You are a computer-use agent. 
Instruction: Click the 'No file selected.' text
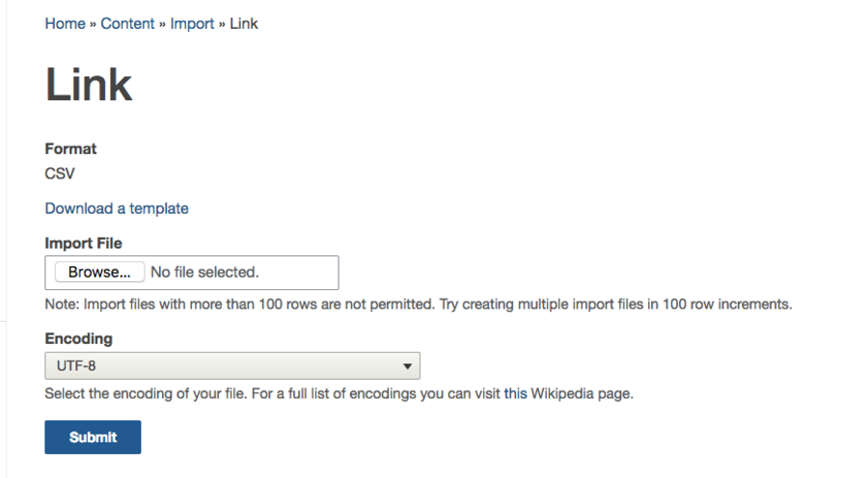tap(204, 273)
